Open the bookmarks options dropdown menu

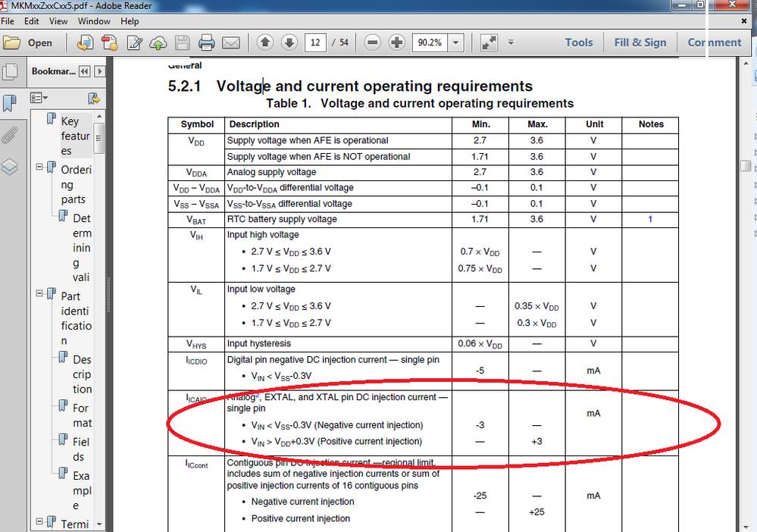tap(39, 98)
